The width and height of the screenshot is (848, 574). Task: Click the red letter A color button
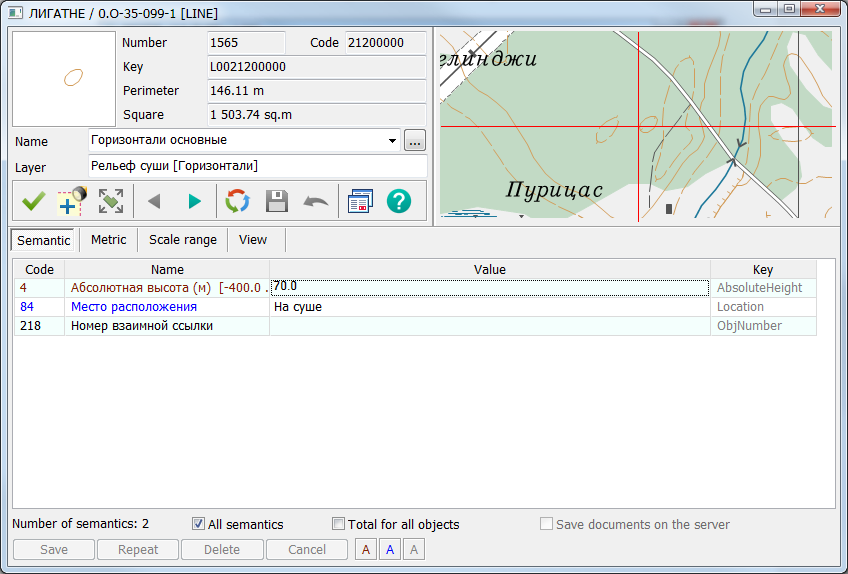(366, 549)
